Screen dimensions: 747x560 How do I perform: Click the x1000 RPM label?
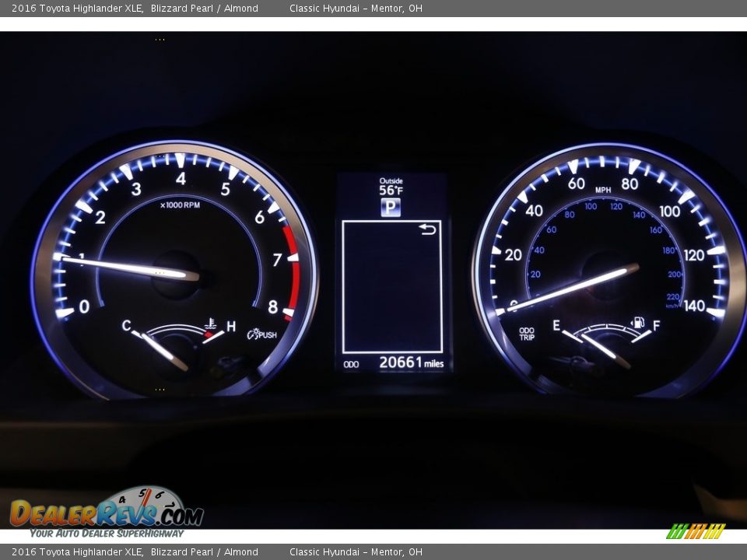[180, 205]
